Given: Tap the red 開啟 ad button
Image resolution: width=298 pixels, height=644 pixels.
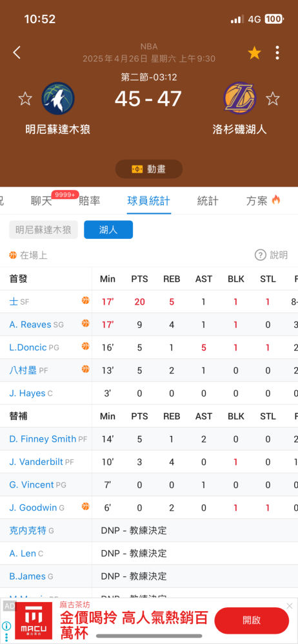Looking at the screenshot, I should point(252,621).
